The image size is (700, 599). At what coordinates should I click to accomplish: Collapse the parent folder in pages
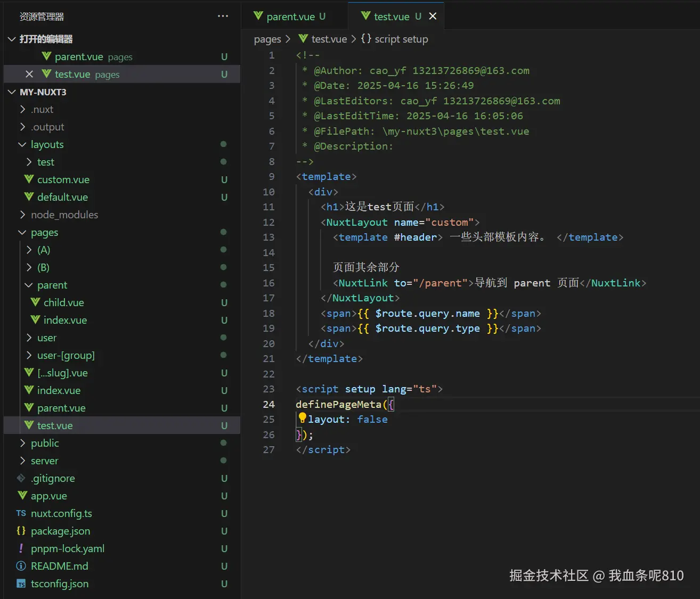click(29, 285)
